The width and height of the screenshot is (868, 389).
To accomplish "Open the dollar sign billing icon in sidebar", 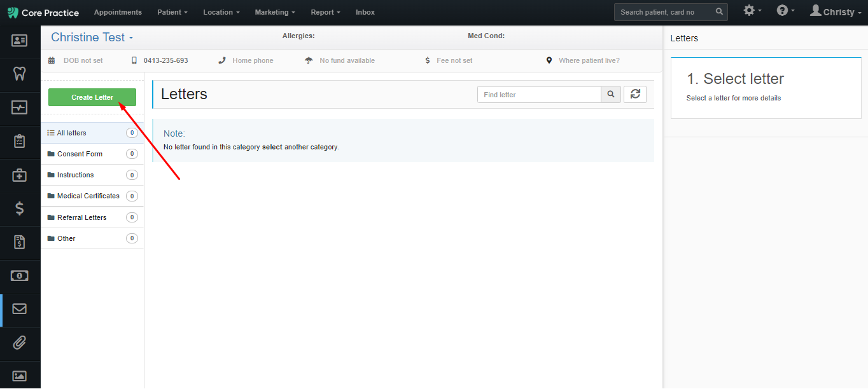I will coord(20,208).
